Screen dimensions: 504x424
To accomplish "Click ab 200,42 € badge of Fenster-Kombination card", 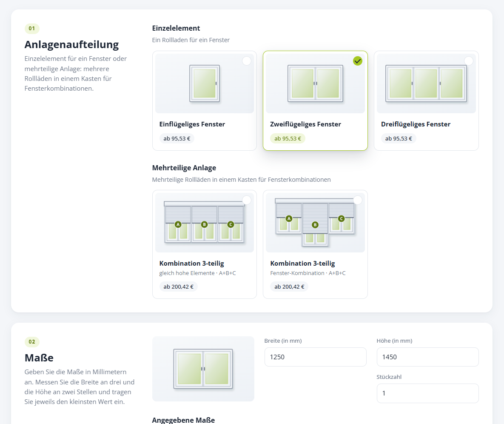I will tap(289, 286).
